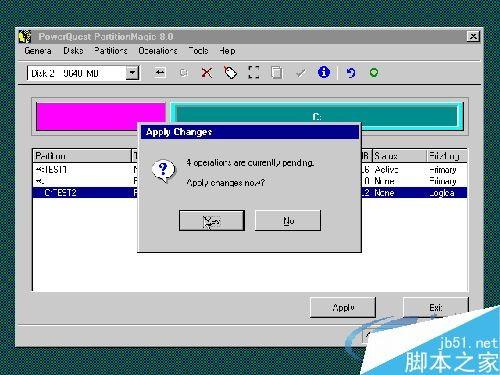Click the Apply button at bottom
This screenshot has width=500, height=375.
(343, 307)
